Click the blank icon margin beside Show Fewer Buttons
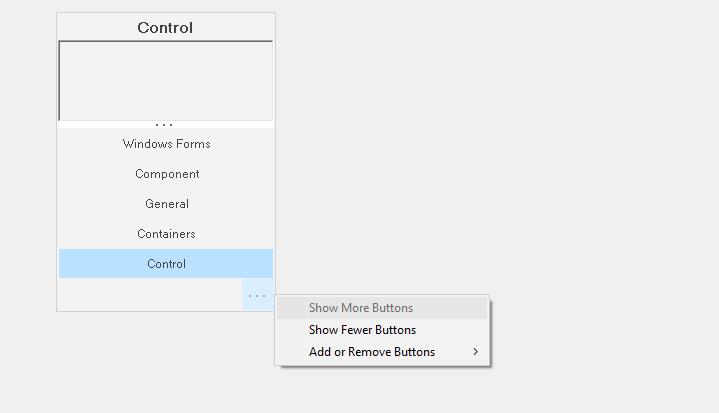Viewport: 719px width, 413px height. 292,330
